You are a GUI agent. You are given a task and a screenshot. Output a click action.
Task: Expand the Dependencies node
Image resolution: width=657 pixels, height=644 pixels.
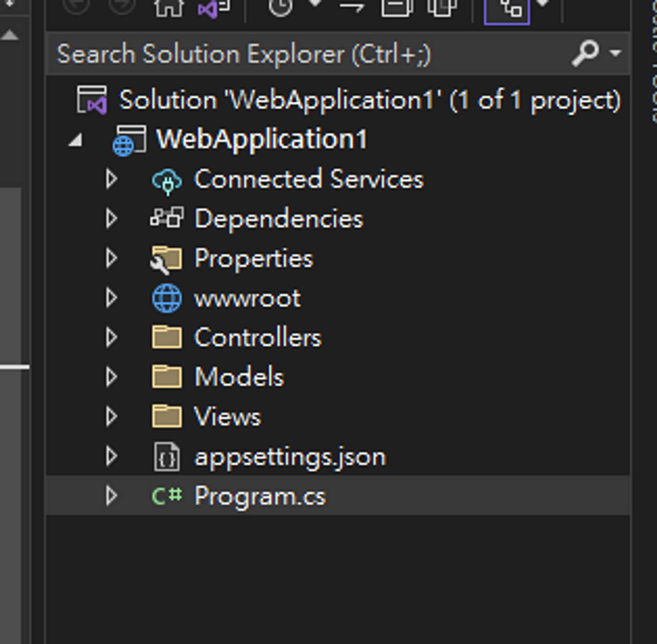coord(112,219)
